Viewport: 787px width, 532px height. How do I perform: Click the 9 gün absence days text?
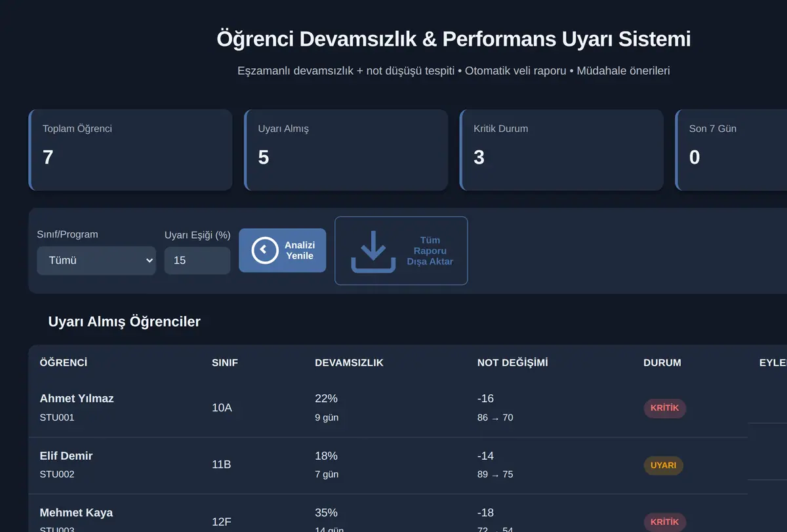(327, 417)
